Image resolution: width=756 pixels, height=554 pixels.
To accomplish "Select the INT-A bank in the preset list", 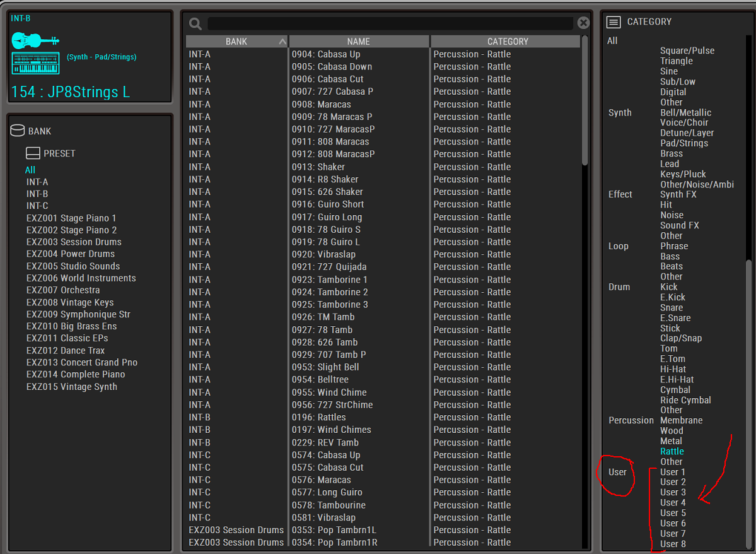I will pyautogui.click(x=37, y=182).
